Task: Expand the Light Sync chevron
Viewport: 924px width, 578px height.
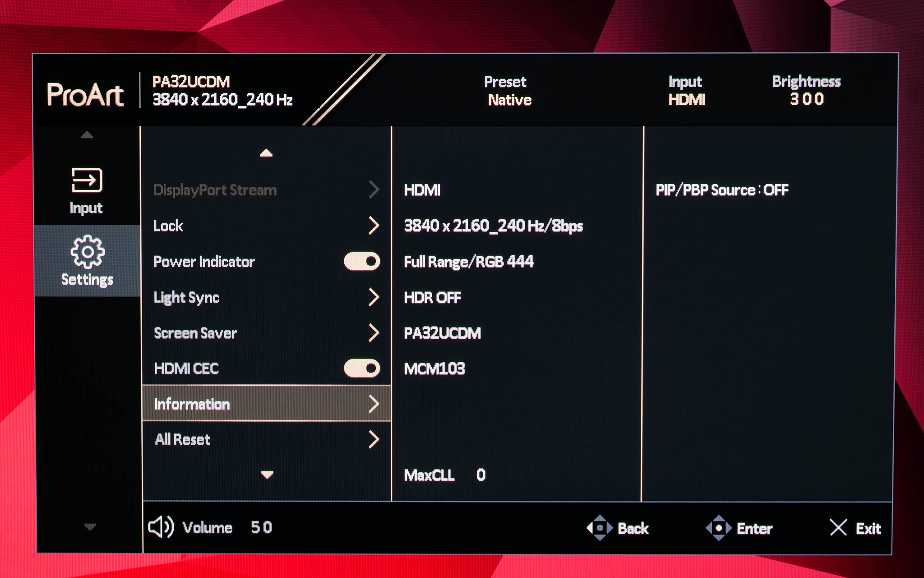Action: click(373, 297)
